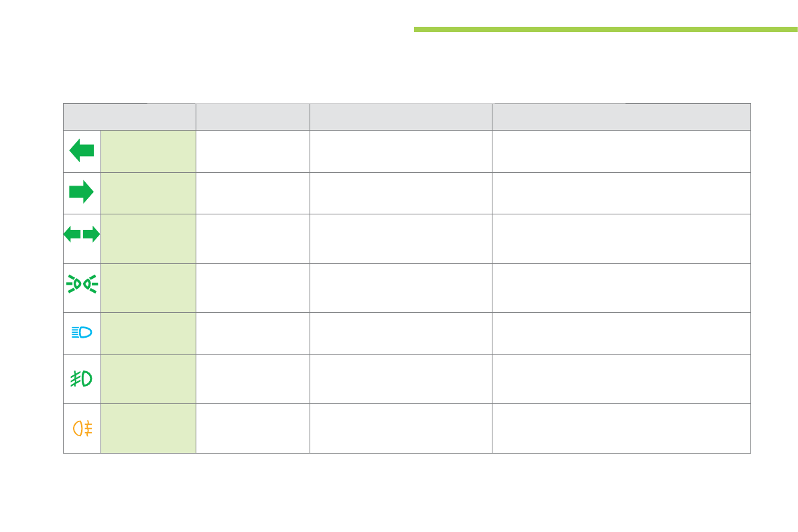Select green cell next to right arrow icon
Viewport: 798px width, 532px height.
[148, 193]
